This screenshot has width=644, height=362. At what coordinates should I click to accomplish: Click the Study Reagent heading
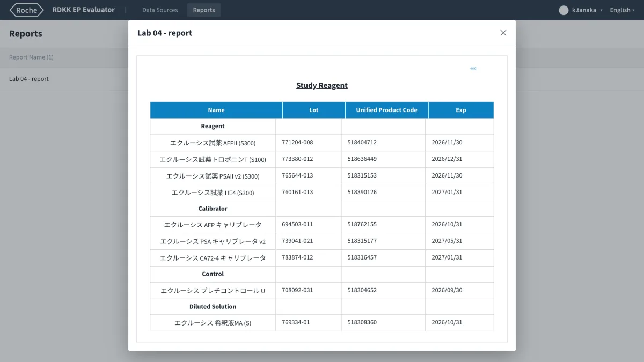(x=322, y=85)
